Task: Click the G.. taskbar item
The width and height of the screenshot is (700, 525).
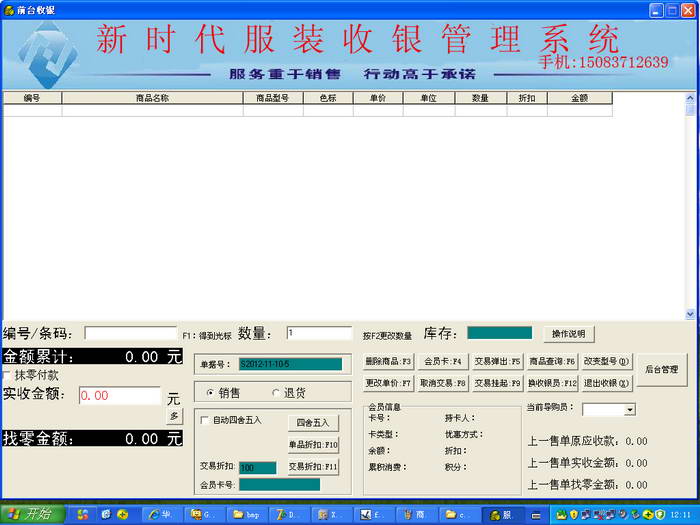Action: [204, 515]
